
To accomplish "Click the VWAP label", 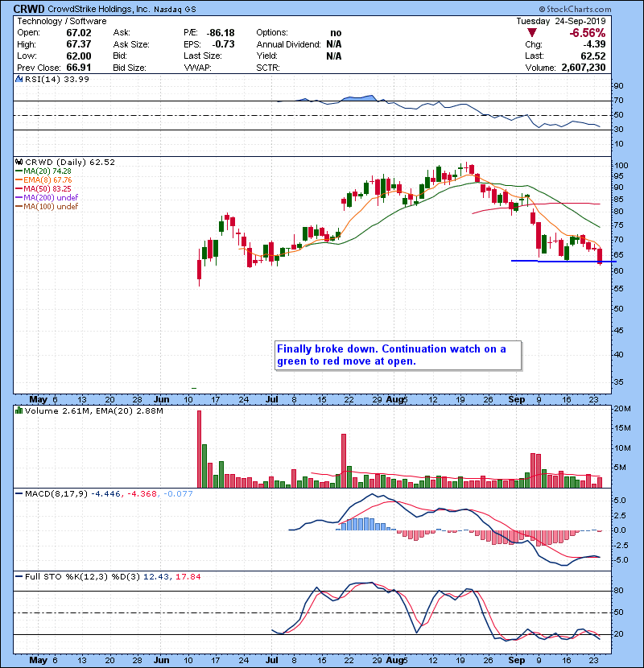I will tap(197, 68).
